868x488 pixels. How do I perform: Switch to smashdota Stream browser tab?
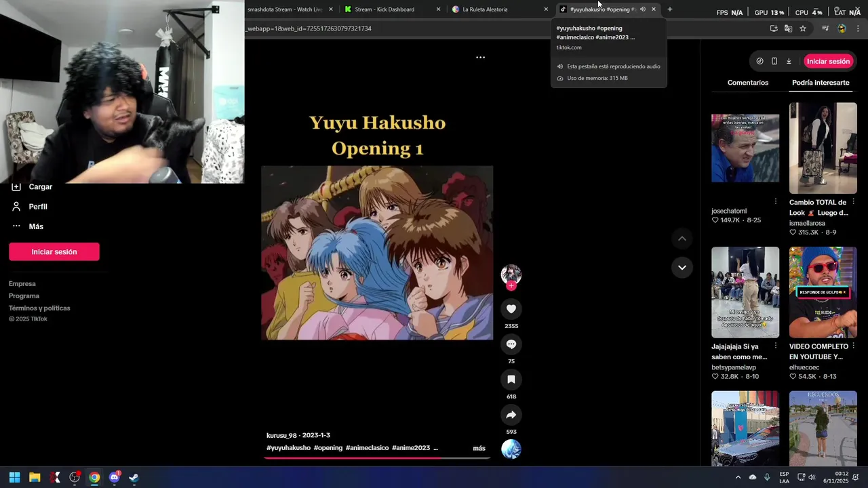tap(284, 9)
